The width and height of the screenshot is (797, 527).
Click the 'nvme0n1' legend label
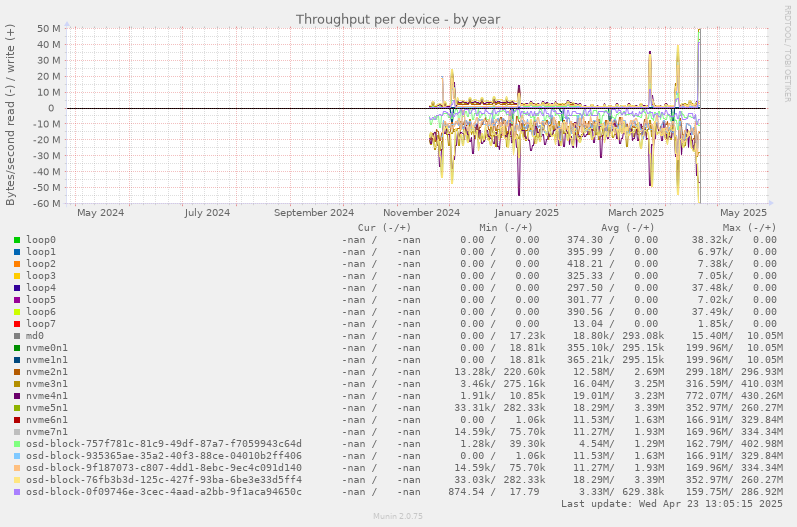tap(47, 348)
